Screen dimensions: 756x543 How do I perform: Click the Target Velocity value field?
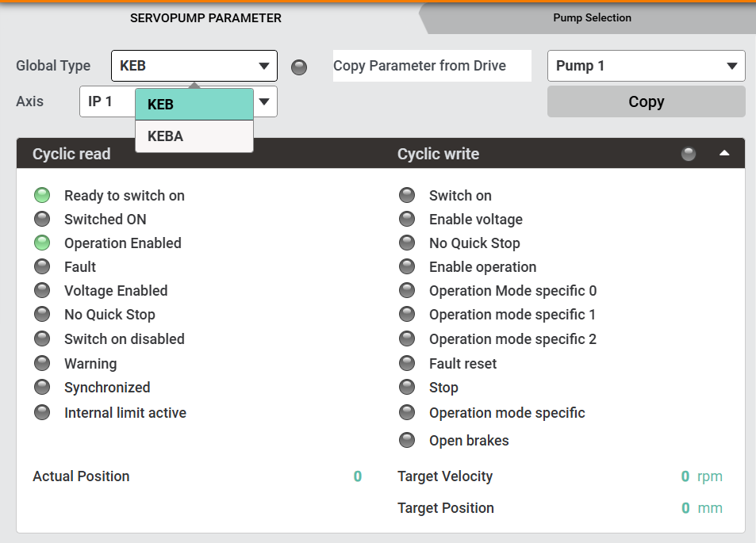tap(685, 476)
